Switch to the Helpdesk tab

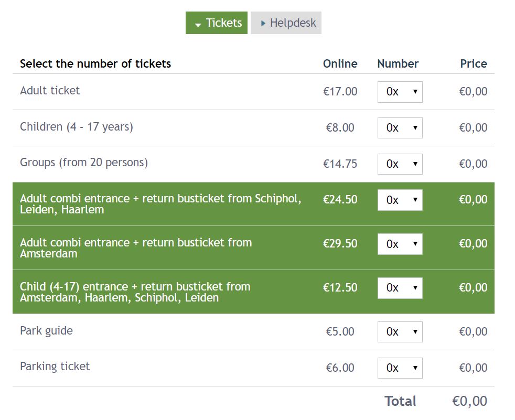(x=286, y=23)
